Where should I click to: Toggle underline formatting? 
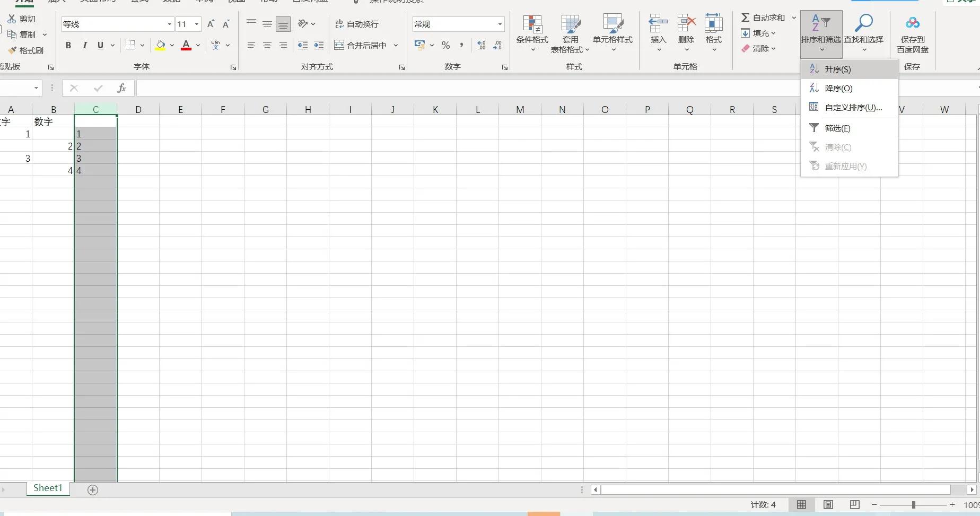[x=100, y=46]
